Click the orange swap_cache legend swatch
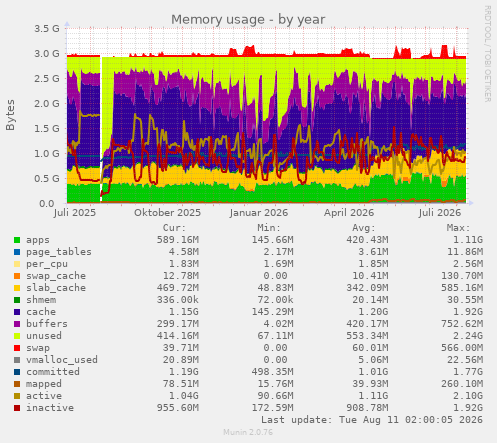Screen dimensions: 497x443 tap(17, 276)
